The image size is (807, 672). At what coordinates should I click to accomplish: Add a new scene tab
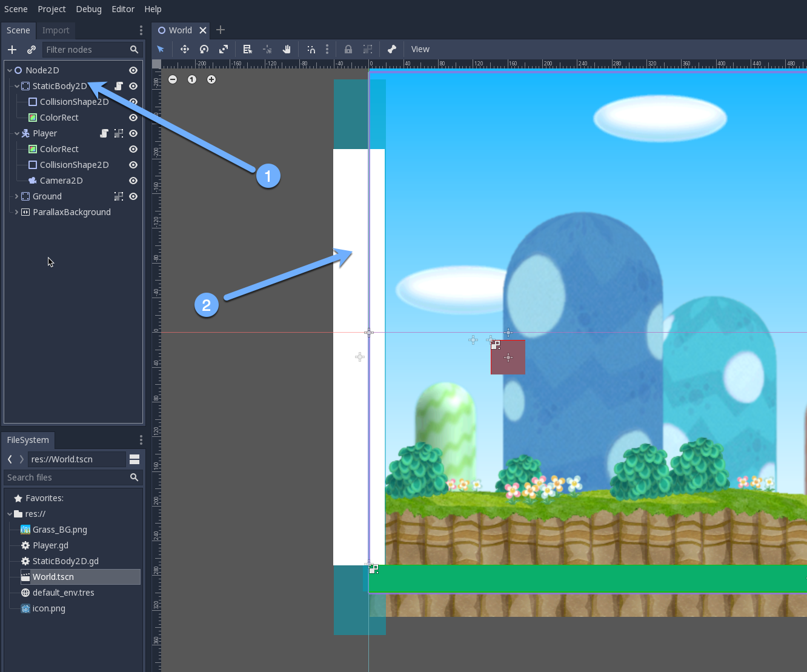point(221,30)
